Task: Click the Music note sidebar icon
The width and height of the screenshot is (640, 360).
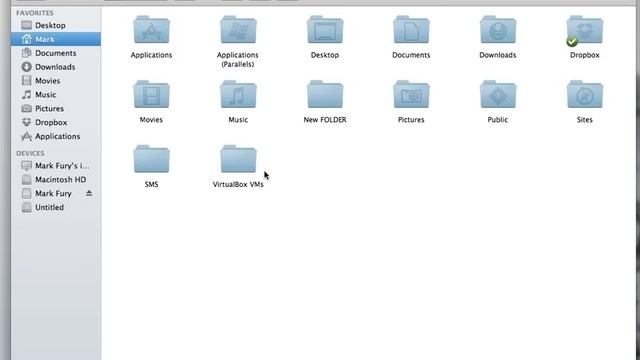Action: point(27,95)
